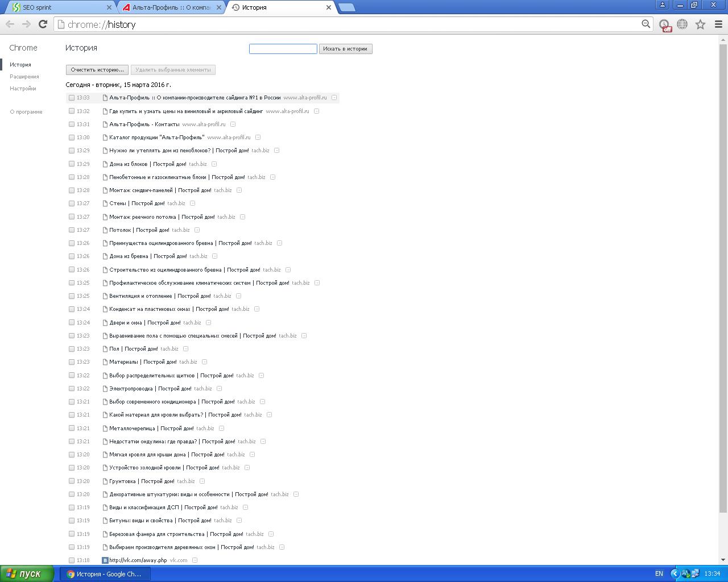Click the extension icon with red 'off' badge
The image size is (728, 582).
(x=665, y=25)
